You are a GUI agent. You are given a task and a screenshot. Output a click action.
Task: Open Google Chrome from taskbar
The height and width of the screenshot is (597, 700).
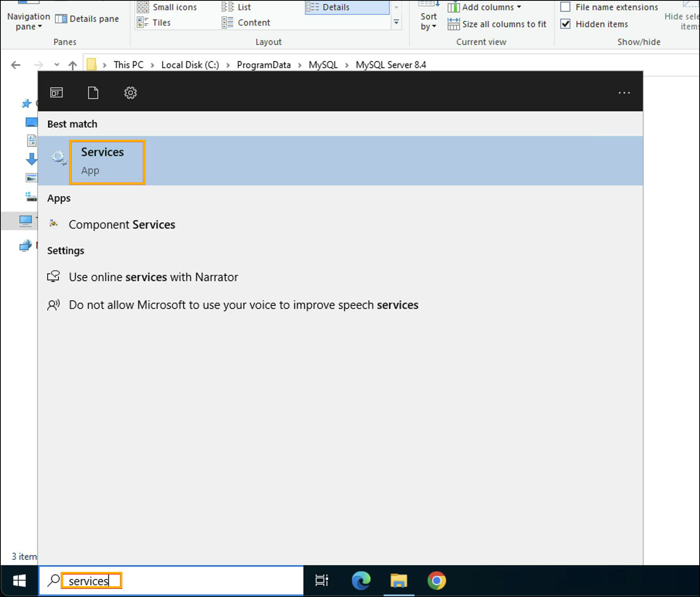point(436,581)
